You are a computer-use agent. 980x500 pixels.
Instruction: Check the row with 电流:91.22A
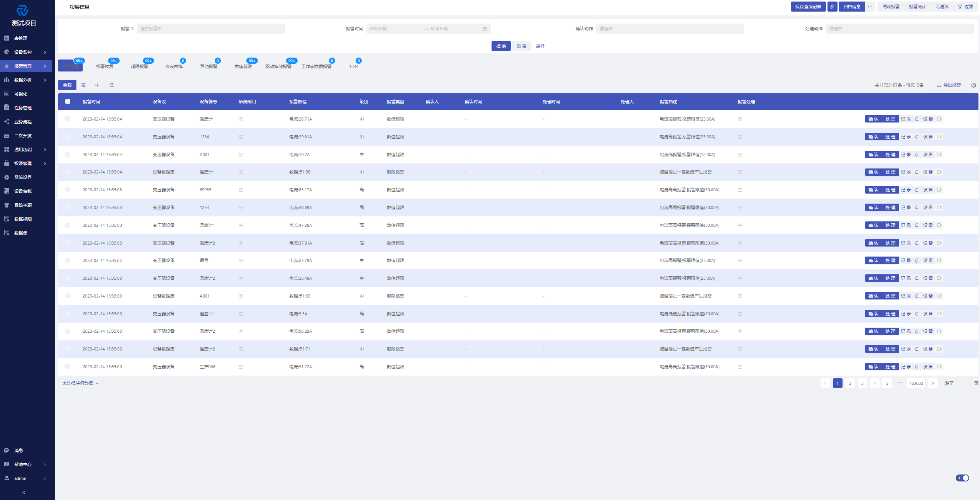pyautogui.click(x=68, y=367)
